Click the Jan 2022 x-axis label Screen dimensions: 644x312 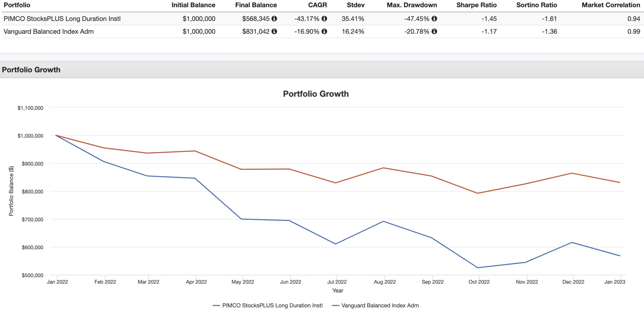(57, 282)
